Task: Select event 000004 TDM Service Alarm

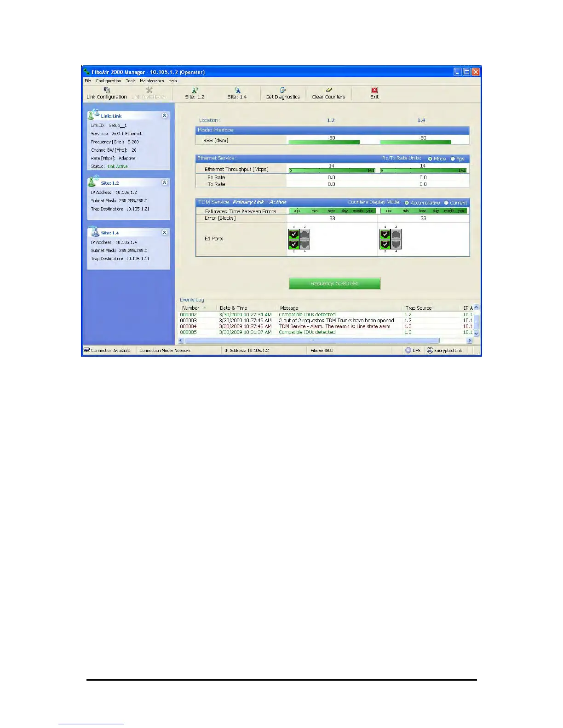Action: [x=326, y=326]
